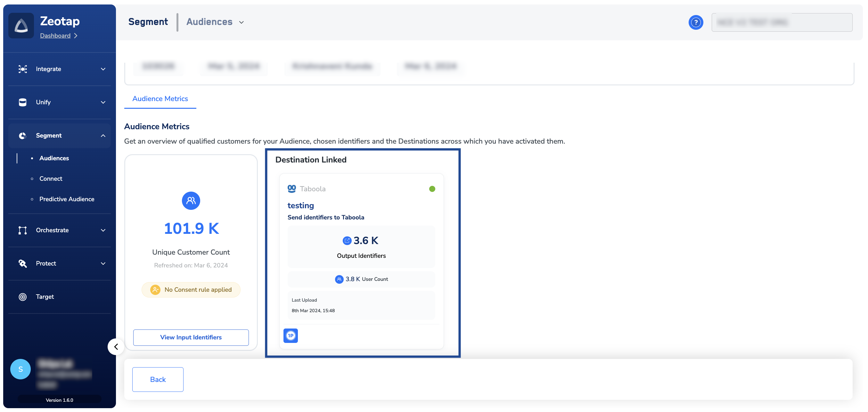Expand the Integrate menu chevron
The height and width of the screenshot is (412, 868).
coord(103,69)
